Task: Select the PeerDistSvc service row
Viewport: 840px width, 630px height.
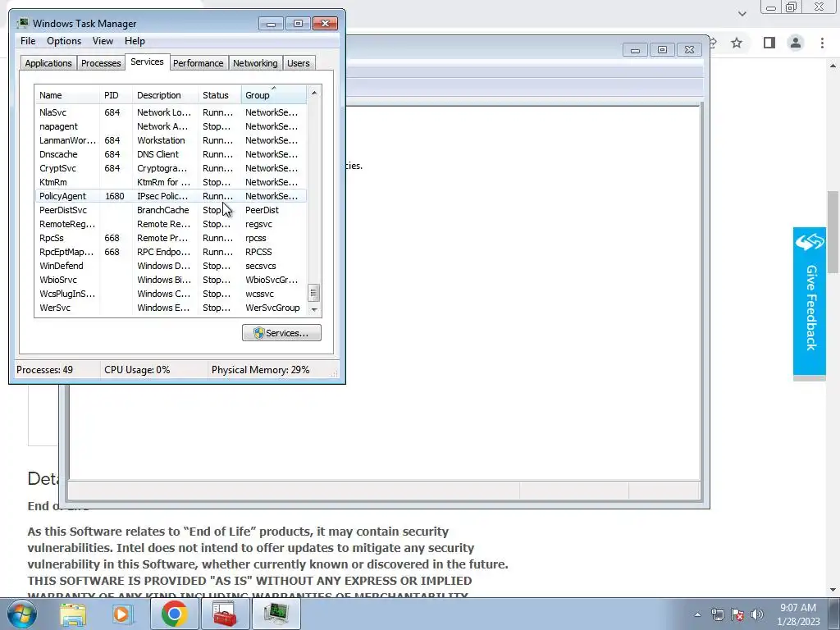Action: 171,210
